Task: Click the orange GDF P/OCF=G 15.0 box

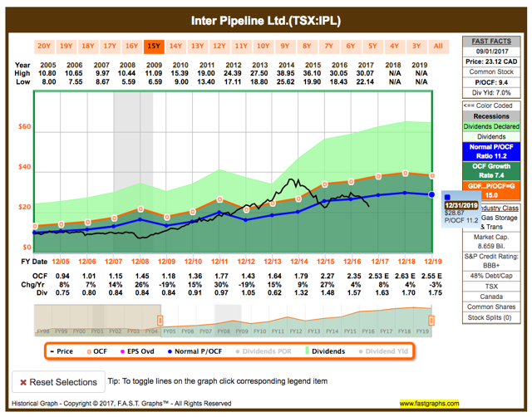Action: click(491, 190)
